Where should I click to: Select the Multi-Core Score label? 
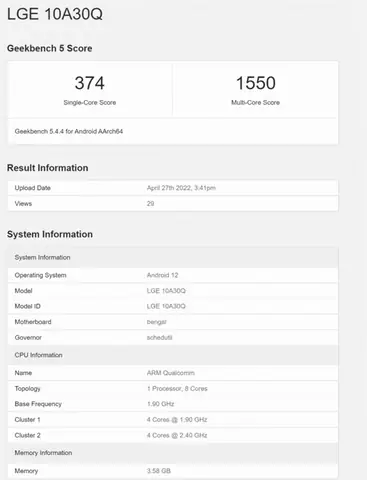255,103
